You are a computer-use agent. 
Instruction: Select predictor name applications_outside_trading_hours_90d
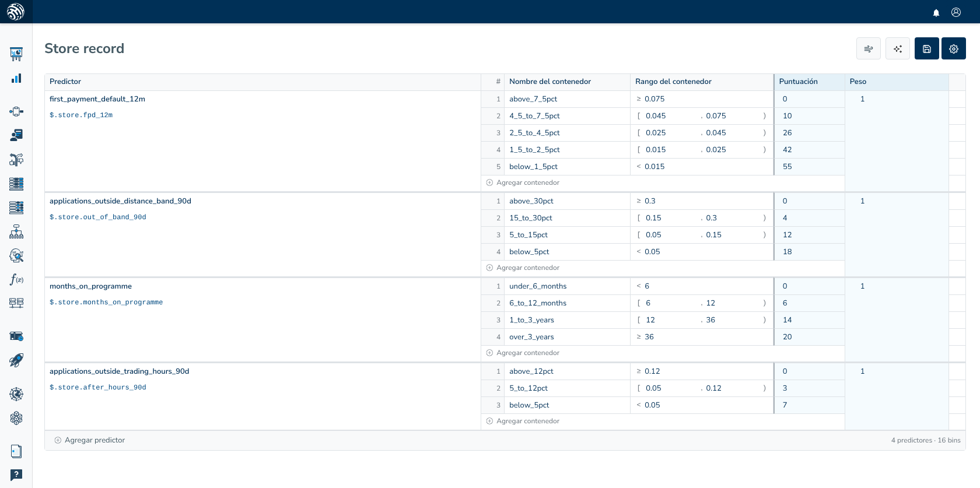coord(120,371)
